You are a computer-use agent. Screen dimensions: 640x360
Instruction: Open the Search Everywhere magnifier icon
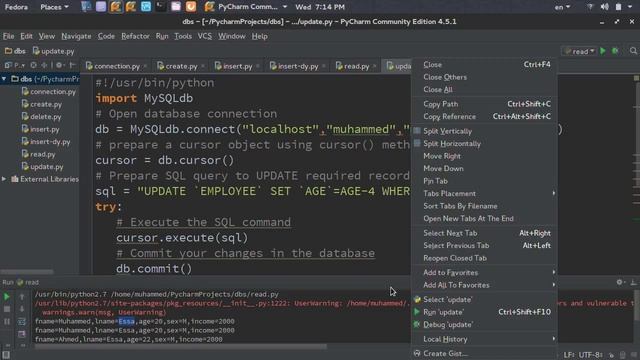633,51
